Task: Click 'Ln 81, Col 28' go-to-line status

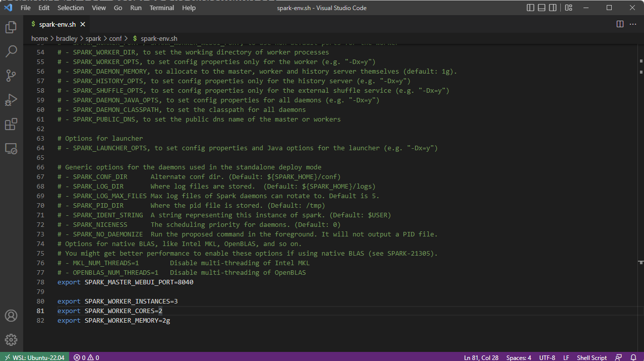Action: 481,357
